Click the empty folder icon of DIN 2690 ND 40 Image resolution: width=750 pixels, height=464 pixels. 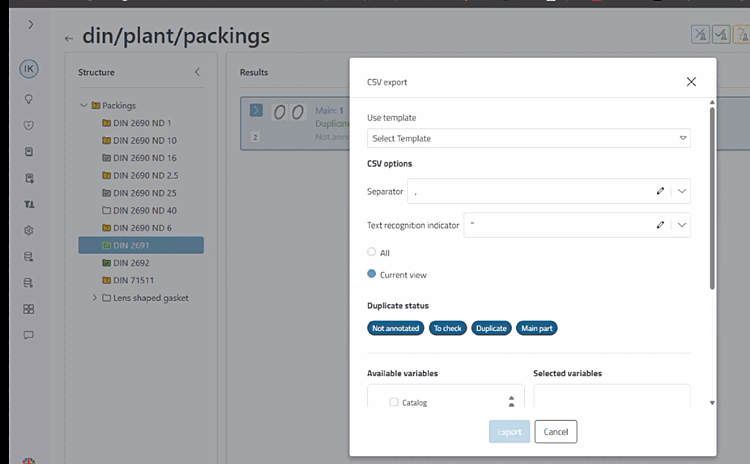click(x=107, y=210)
